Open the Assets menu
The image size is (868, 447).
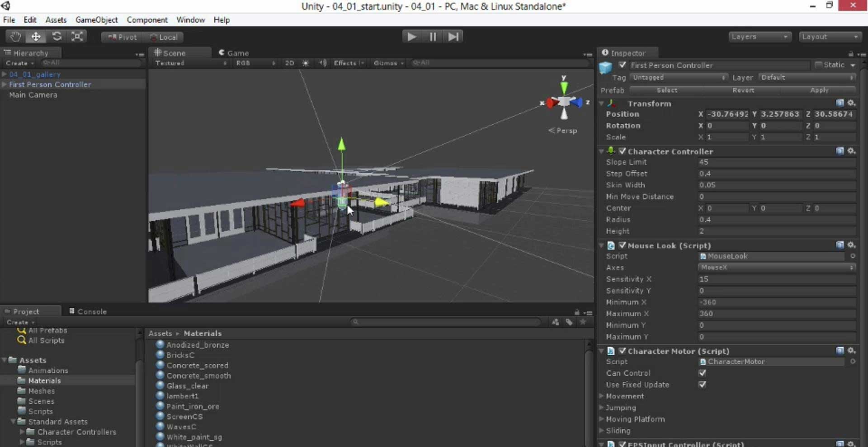tap(56, 20)
